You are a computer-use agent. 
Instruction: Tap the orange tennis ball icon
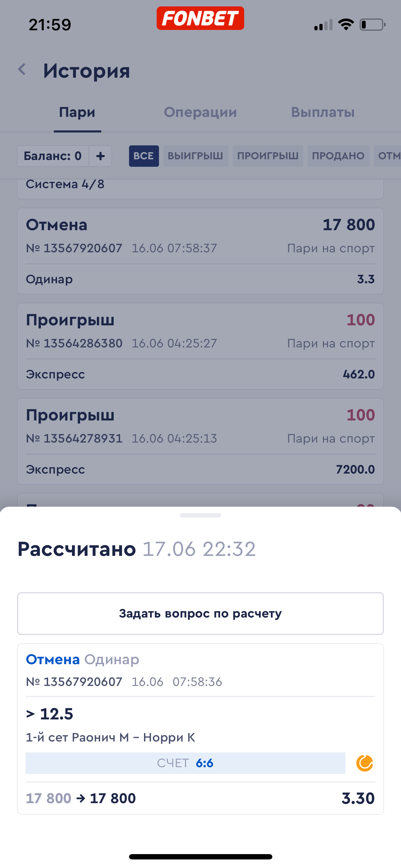[364, 763]
